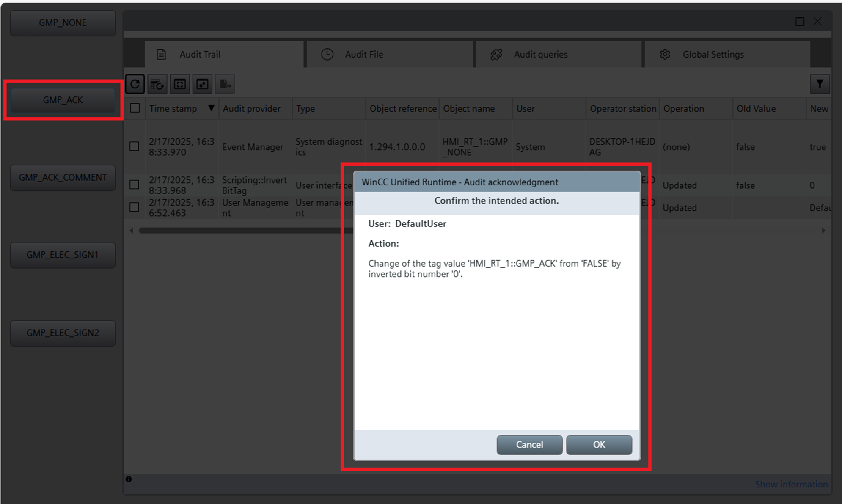Maximize the audit viewer window
The width and height of the screenshot is (842, 504).
pyautogui.click(x=800, y=22)
